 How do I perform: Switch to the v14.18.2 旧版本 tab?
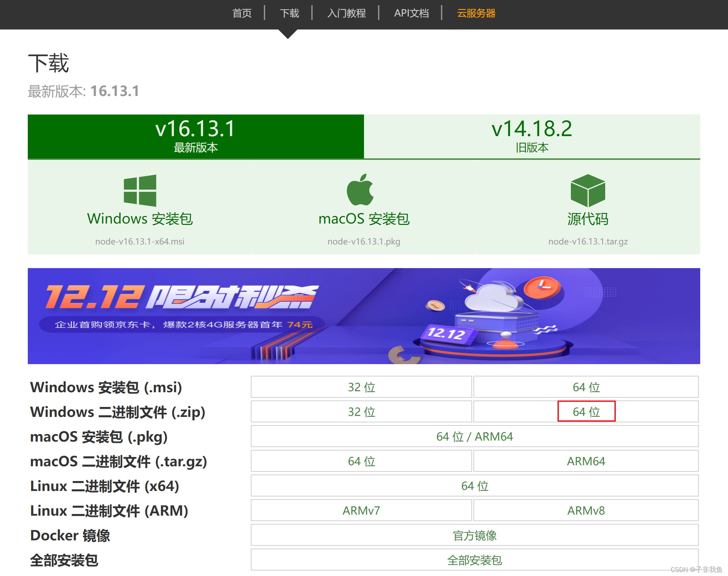(x=532, y=136)
